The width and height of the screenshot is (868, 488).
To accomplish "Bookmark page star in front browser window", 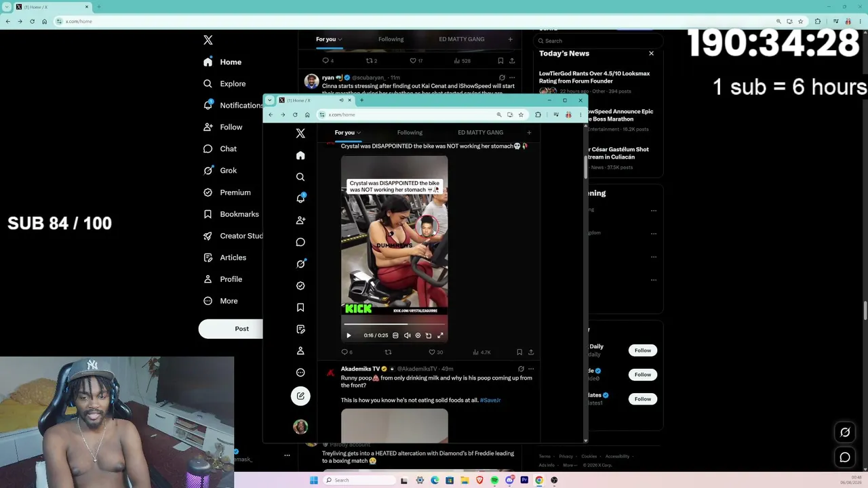I will point(521,115).
